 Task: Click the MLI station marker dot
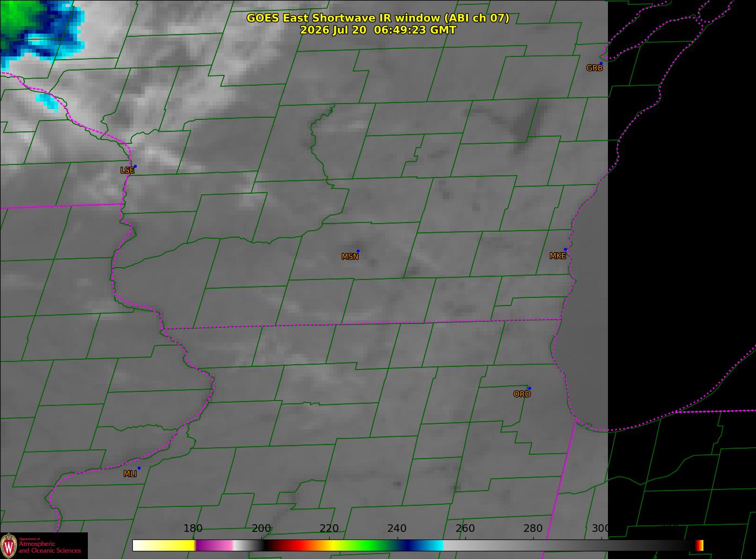point(139,468)
